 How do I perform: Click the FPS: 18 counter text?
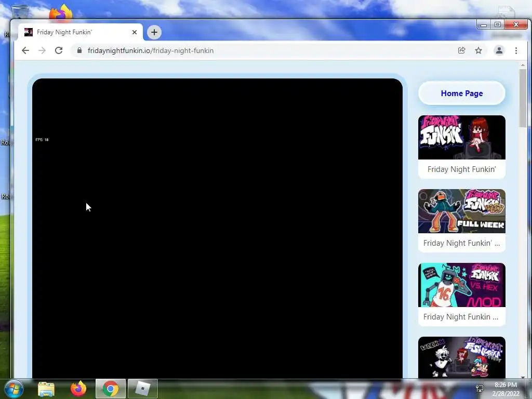(x=42, y=140)
